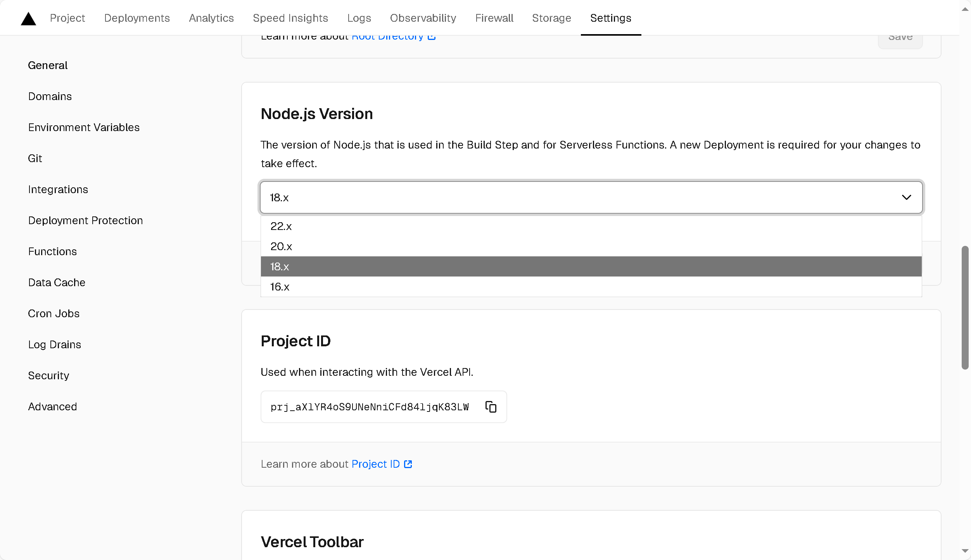The image size is (971, 560).
Task: Click General settings menu item
Action: tap(47, 65)
